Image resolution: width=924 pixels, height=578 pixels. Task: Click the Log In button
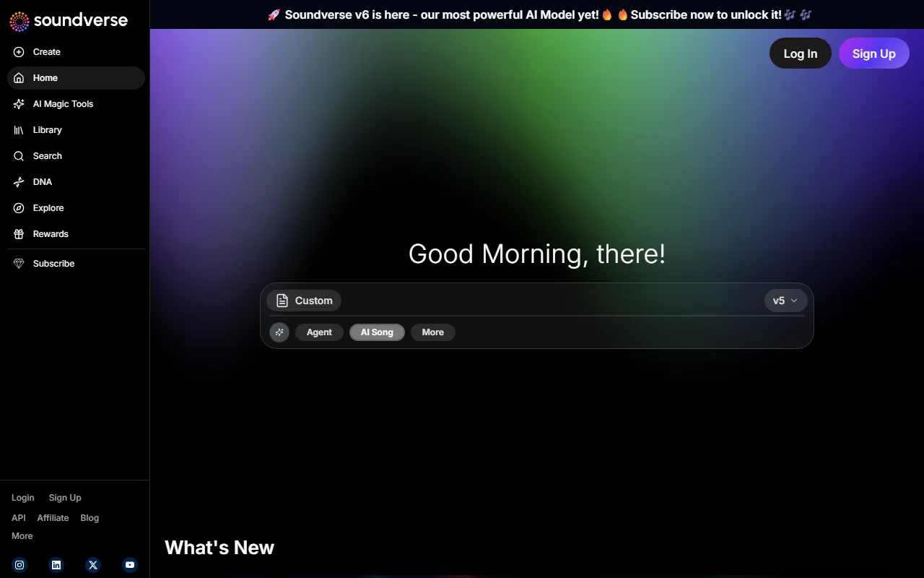tap(800, 53)
